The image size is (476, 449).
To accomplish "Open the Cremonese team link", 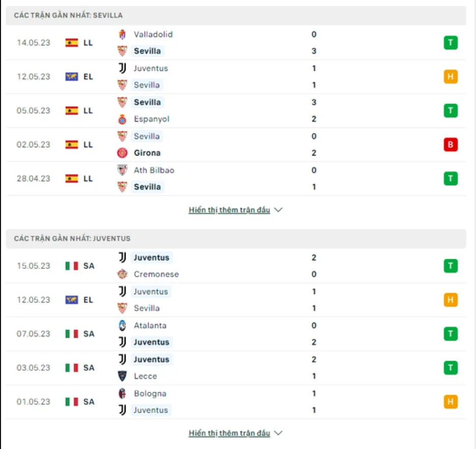I will (x=156, y=275).
